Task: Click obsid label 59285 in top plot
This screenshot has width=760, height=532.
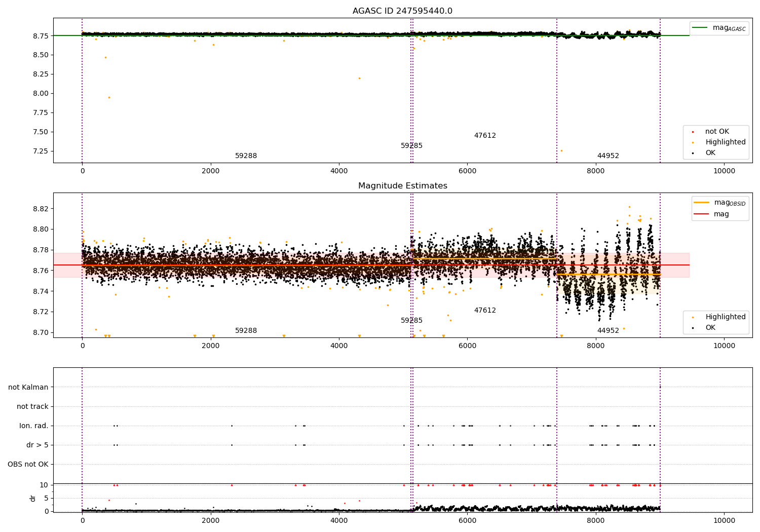Action: click(x=411, y=145)
